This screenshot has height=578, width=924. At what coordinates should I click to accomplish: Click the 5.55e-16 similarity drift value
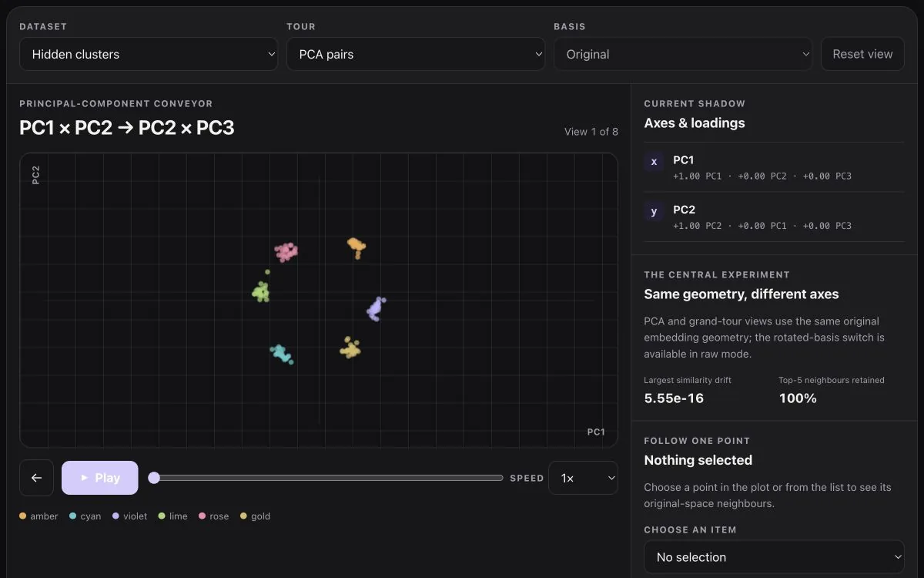674,398
